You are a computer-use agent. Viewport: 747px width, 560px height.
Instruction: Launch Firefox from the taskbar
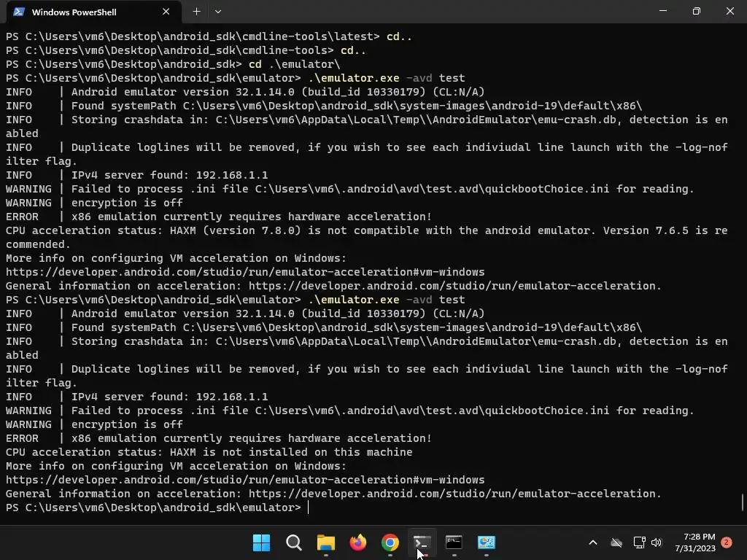357,542
